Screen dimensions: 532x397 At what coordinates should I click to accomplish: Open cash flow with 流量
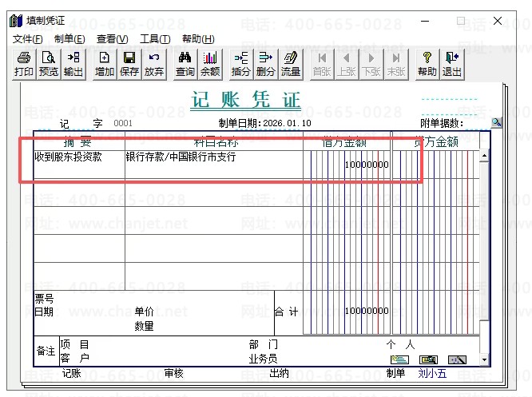[x=291, y=64]
